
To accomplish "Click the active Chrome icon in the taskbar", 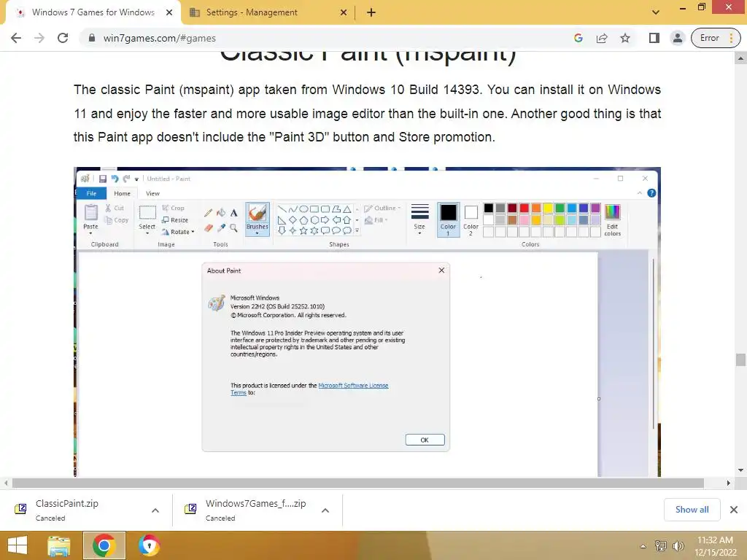I will pos(104,545).
